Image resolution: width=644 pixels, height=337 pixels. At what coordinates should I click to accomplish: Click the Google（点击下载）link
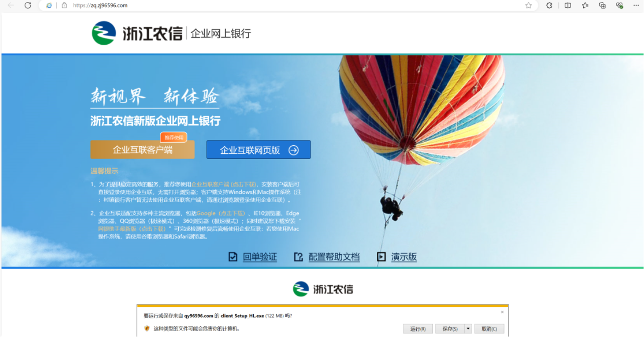coord(221,213)
